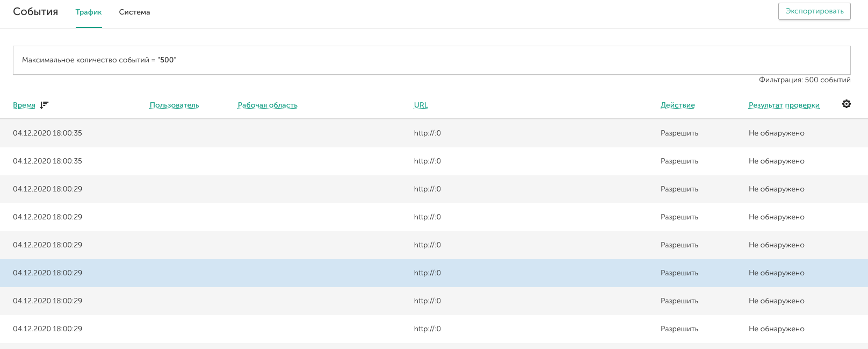868x349 pixels.
Task: Sort by Результат проверки column
Action: pyautogui.click(x=784, y=105)
